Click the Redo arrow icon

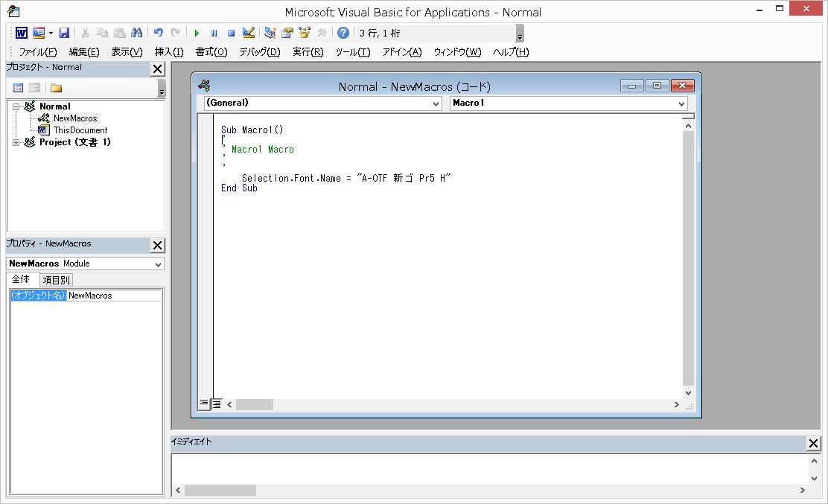[175, 33]
